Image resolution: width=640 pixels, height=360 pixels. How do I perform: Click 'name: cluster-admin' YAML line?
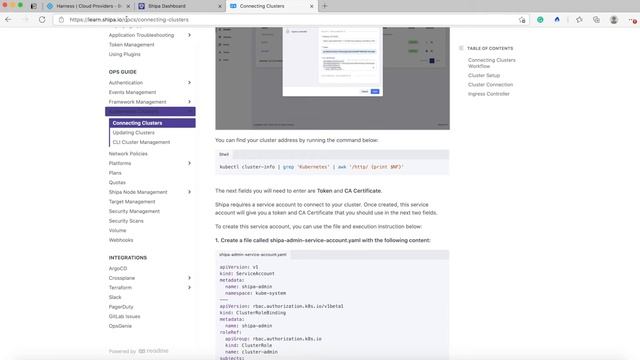pyautogui.click(x=251, y=352)
